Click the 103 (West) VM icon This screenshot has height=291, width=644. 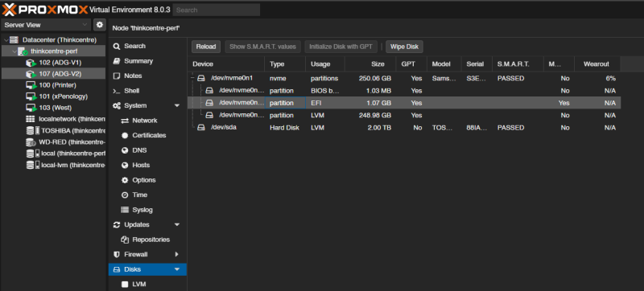(31, 108)
